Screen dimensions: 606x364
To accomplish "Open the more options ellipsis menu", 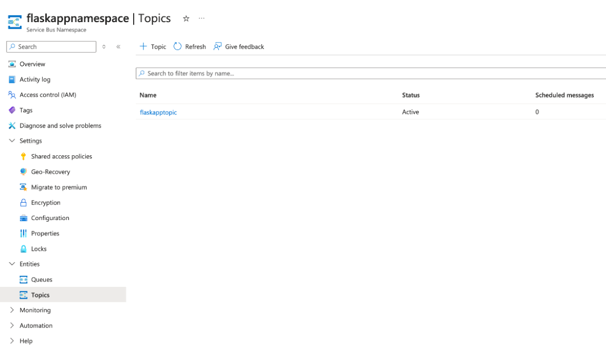I will point(201,18).
